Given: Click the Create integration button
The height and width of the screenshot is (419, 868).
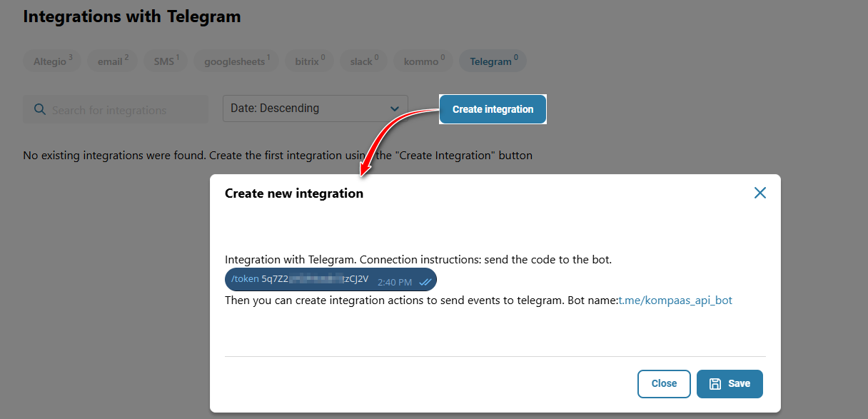Looking at the screenshot, I should [493, 109].
